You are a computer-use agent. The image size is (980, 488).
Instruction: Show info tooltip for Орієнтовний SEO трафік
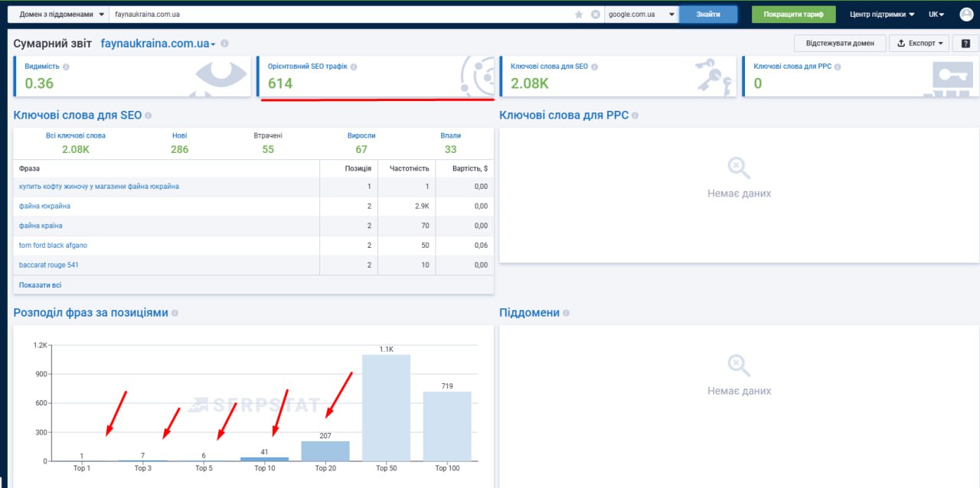(x=354, y=67)
